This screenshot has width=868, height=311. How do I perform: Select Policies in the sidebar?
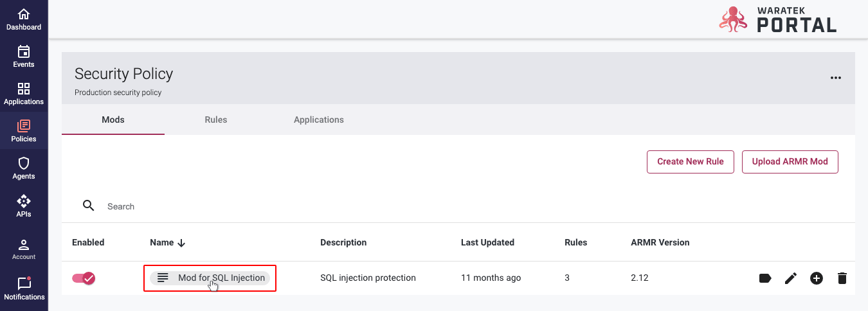(x=24, y=131)
